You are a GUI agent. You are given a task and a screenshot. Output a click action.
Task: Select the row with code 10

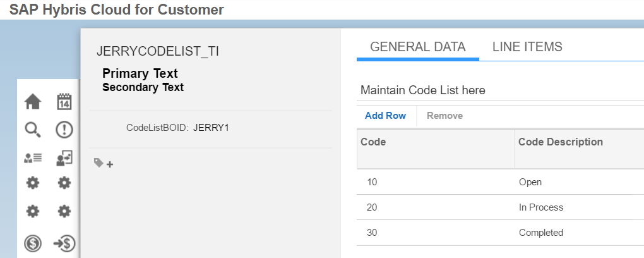(500, 182)
